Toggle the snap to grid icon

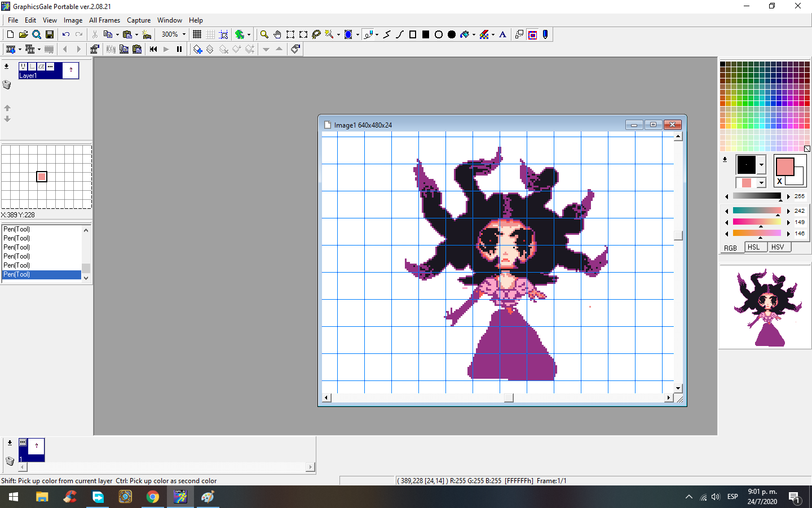coord(223,34)
